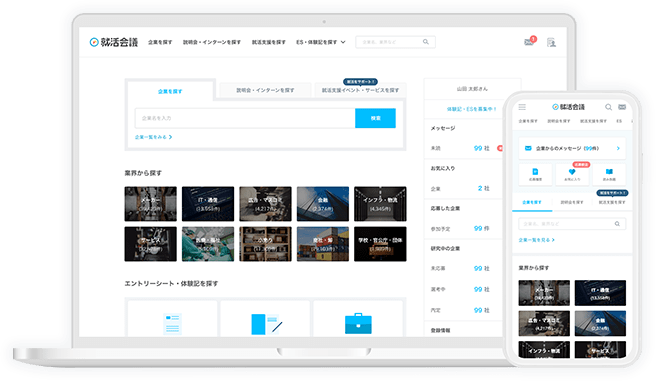Click the magnifier in the header search box

(x=425, y=42)
